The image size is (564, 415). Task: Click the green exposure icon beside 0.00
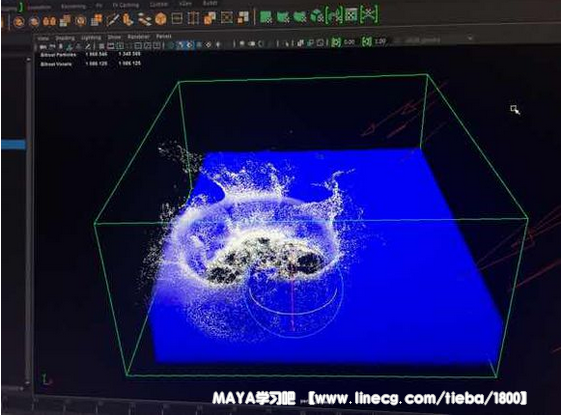tap(336, 42)
